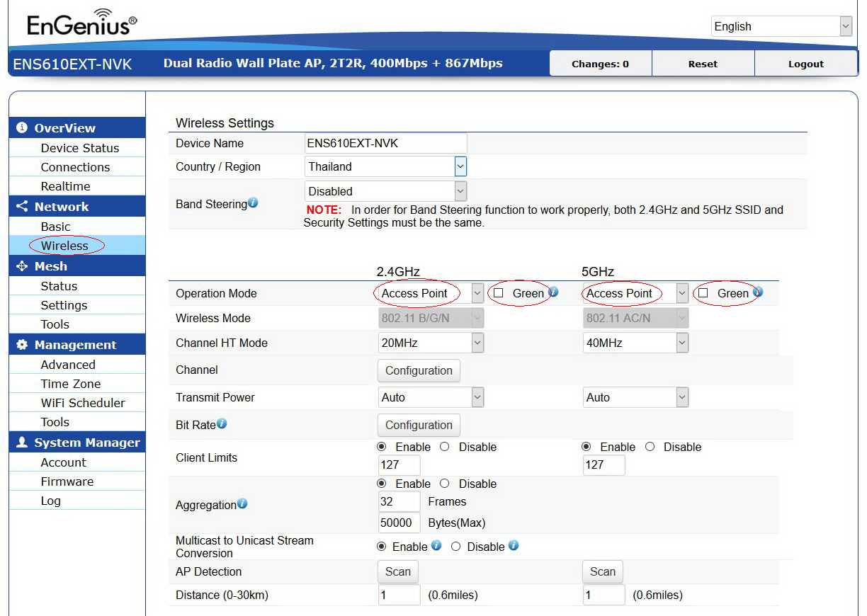Enable the 2.4GHz Green checkbox
Screen dimensions: 867x616
point(498,292)
